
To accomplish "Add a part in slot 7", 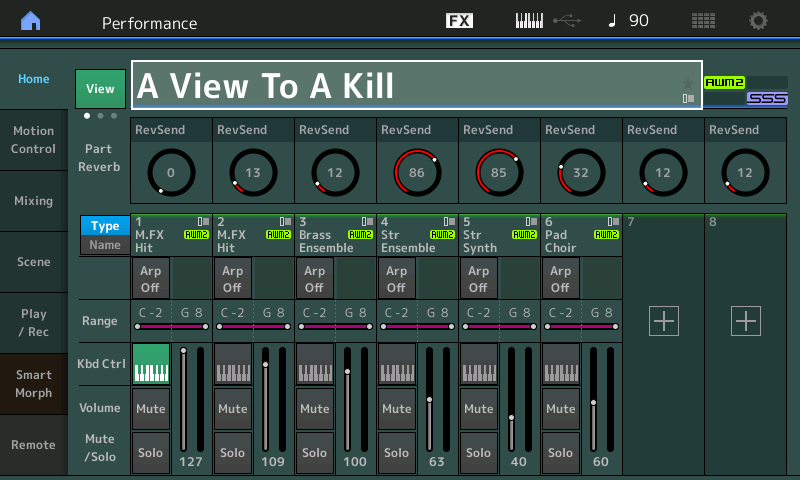I will click(664, 321).
